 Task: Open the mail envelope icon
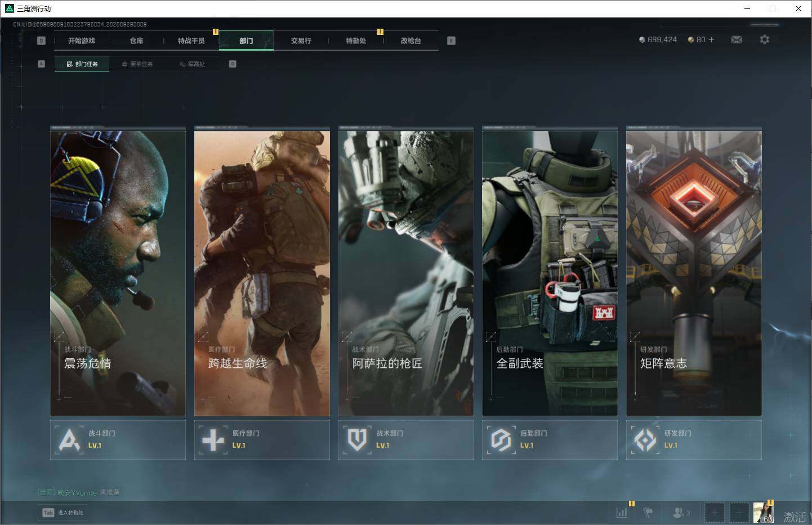pos(737,39)
